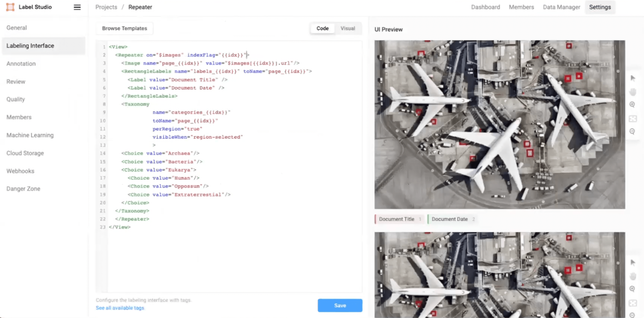Open the Data Manager tab

561,7
